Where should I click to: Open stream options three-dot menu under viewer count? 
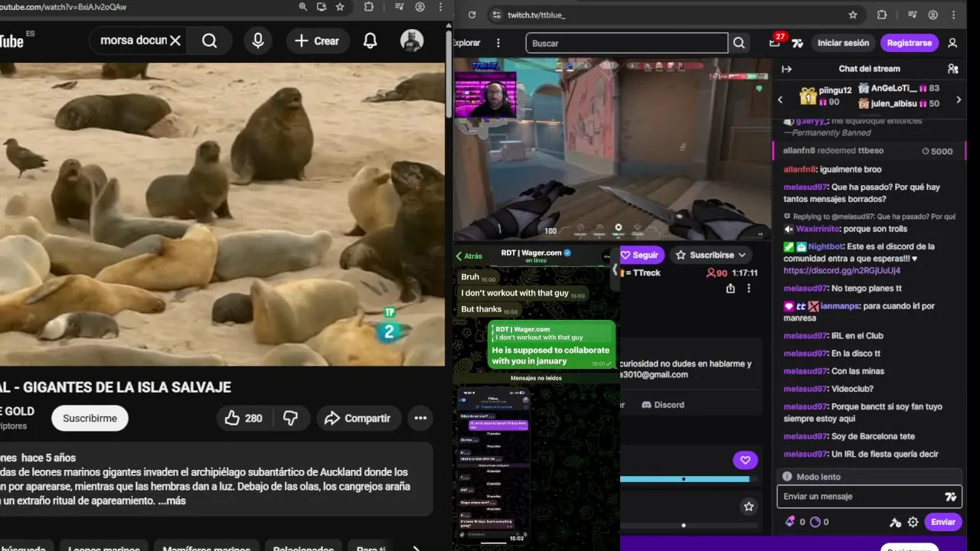[x=749, y=289]
